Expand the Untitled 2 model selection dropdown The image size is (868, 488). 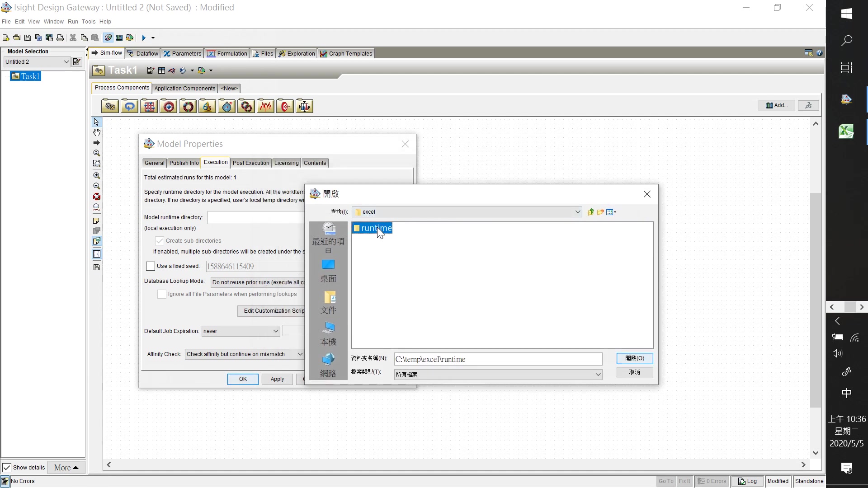pos(66,62)
